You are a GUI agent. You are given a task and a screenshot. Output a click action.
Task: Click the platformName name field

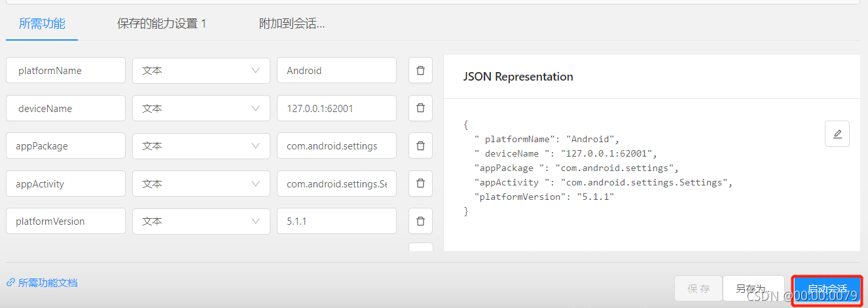tap(65, 70)
